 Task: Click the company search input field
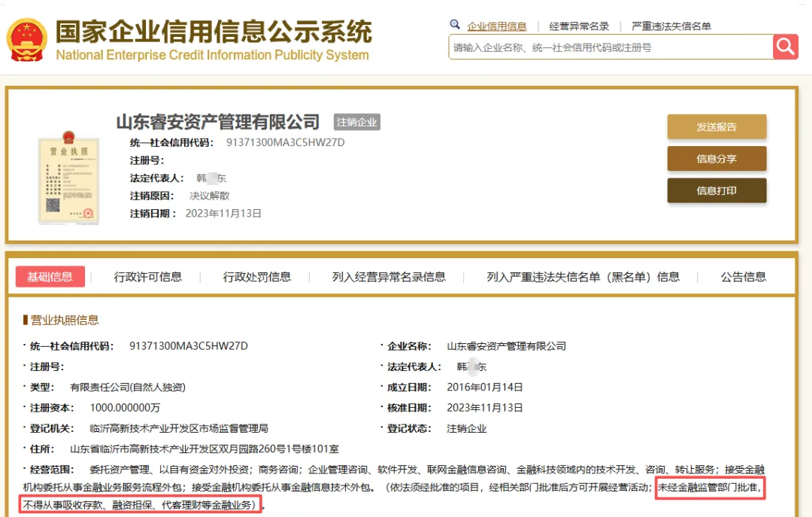(x=611, y=47)
